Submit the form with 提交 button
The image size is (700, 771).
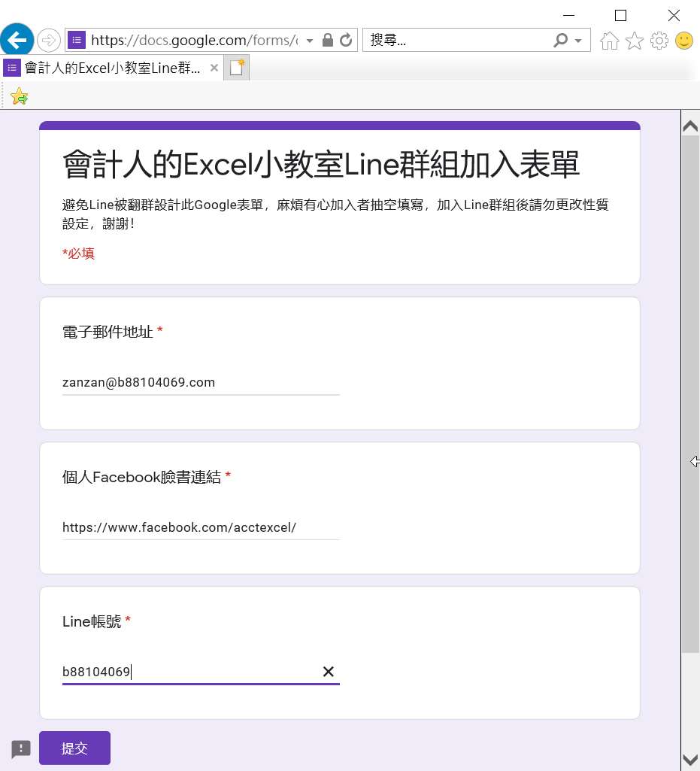[x=74, y=748]
